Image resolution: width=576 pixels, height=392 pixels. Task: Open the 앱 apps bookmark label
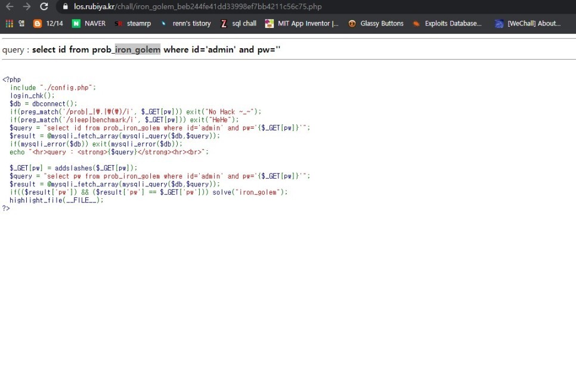[21, 23]
